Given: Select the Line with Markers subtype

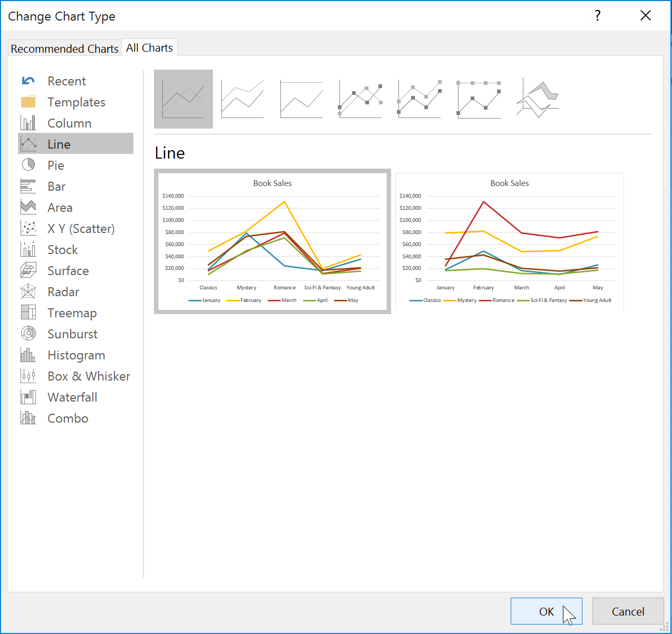Looking at the screenshot, I should pyautogui.click(x=360, y=99).
